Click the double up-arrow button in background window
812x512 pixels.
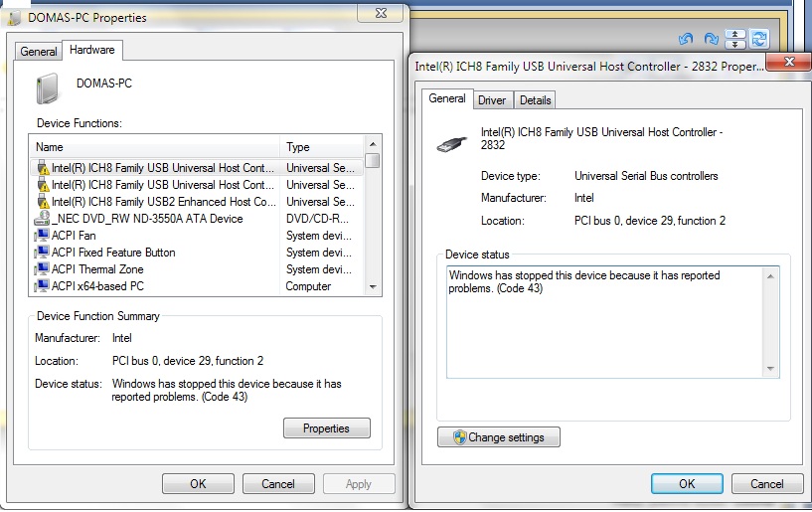pos(735,35)
